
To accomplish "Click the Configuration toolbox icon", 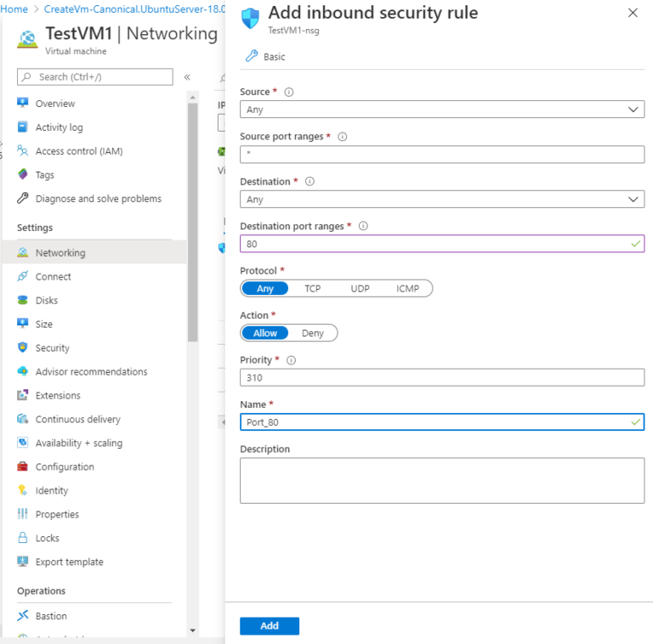I will point(22,466).
